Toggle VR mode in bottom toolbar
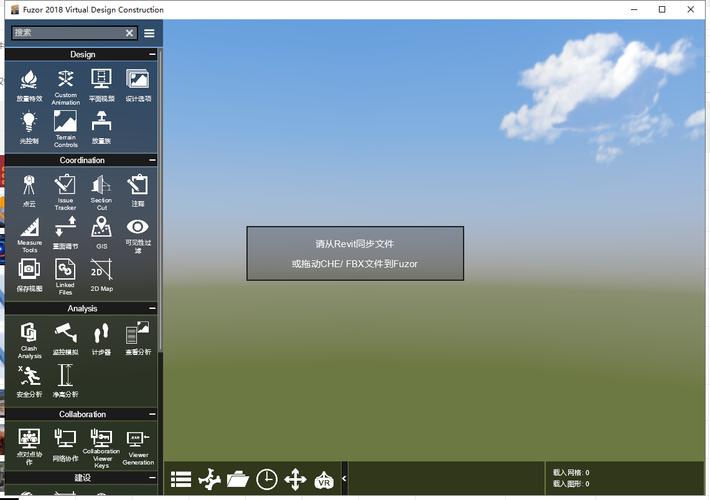The width and height of the screenshot is (710, 500). coord(324,480)
